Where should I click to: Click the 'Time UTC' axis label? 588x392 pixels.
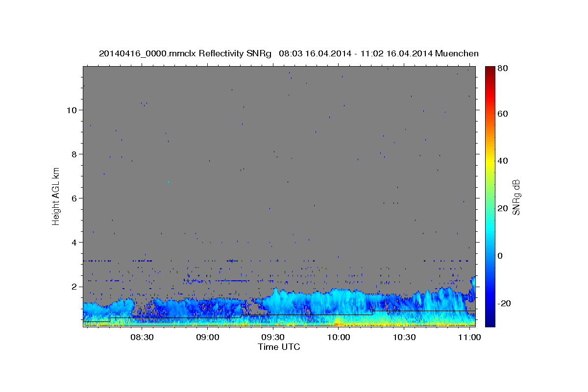(279, 347)
